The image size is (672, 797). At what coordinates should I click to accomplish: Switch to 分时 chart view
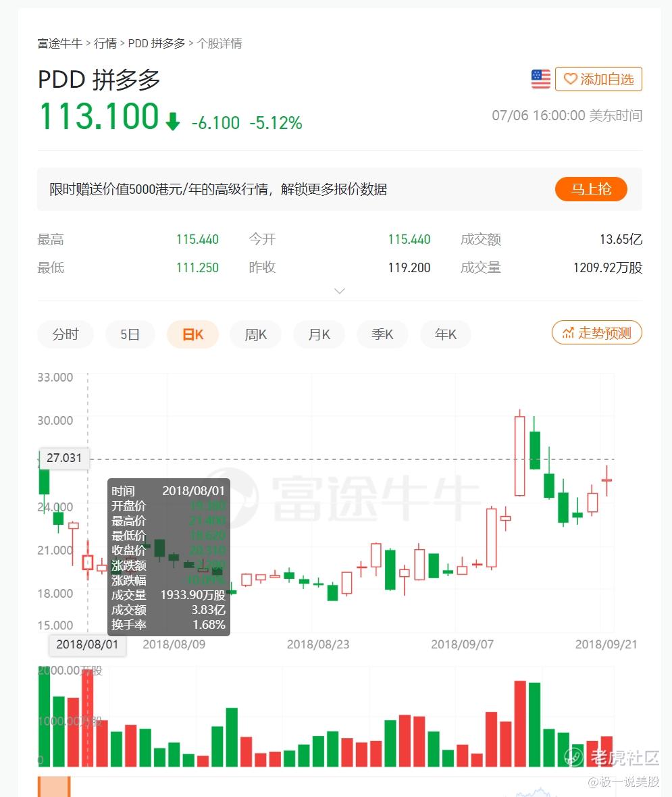(x=66, y=334)
